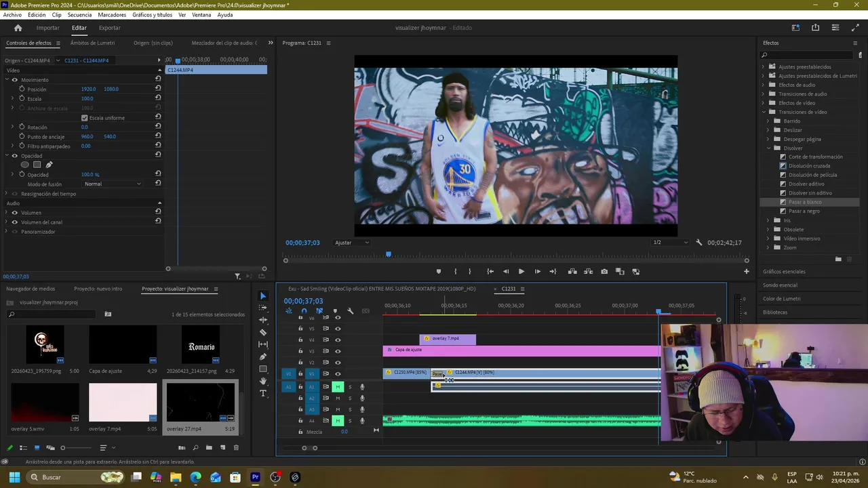Select the Pen tool in timeline tools

[263, 357]
